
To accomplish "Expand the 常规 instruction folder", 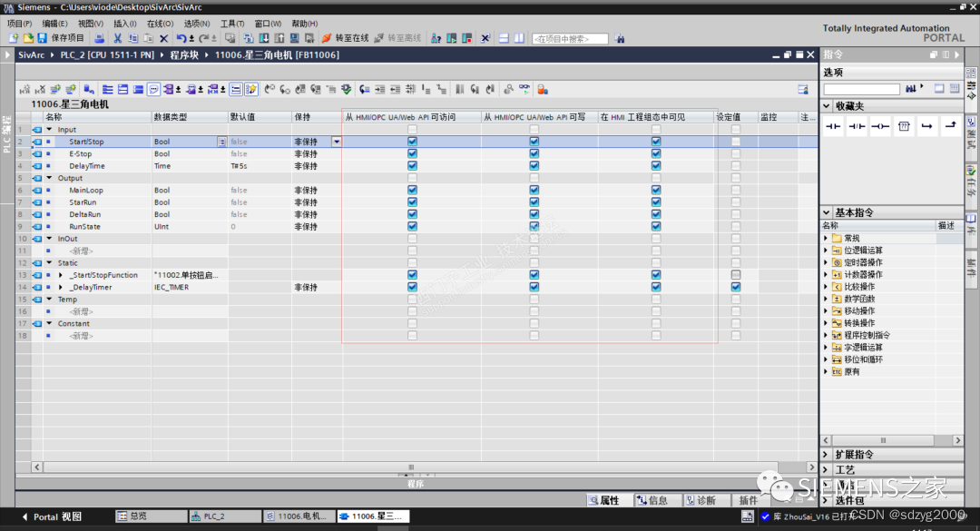I will tap(826, 238).
